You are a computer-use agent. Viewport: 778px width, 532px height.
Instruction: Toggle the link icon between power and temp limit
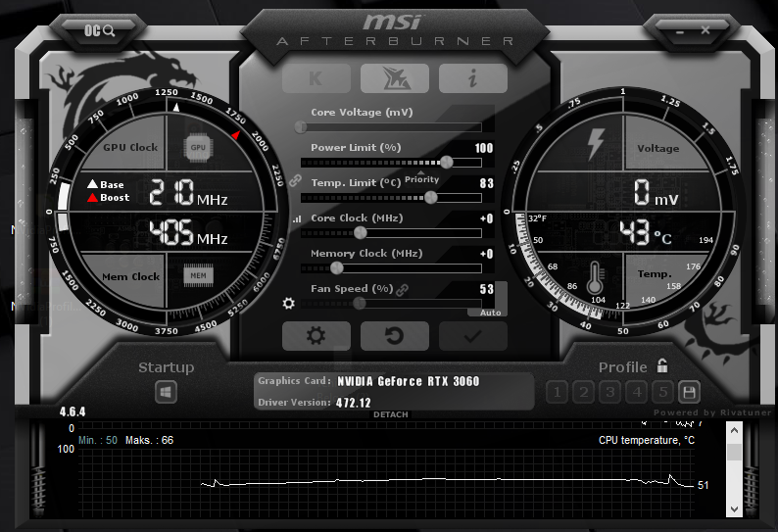pyautogui.click(x=295, y=180)
